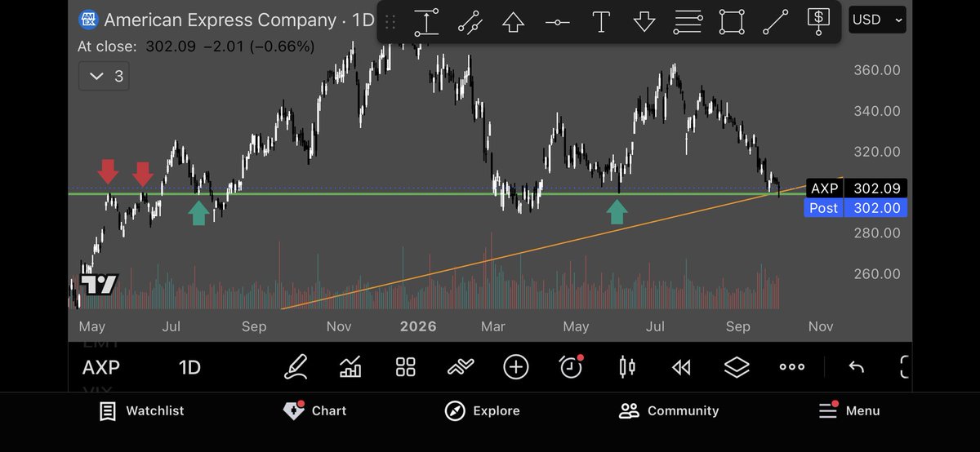
Task: Select the rectangle drawing tool
Action: pyautogui.click(x=732, y=22)
